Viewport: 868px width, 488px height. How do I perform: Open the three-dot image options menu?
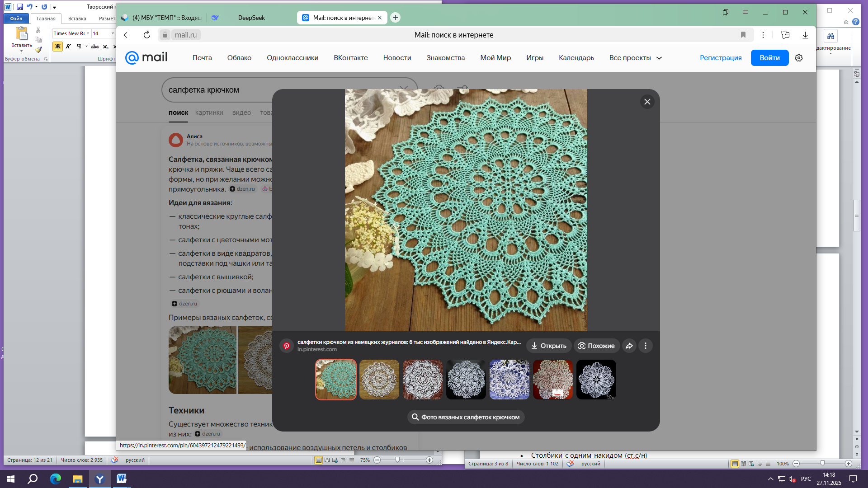[646, 346]
